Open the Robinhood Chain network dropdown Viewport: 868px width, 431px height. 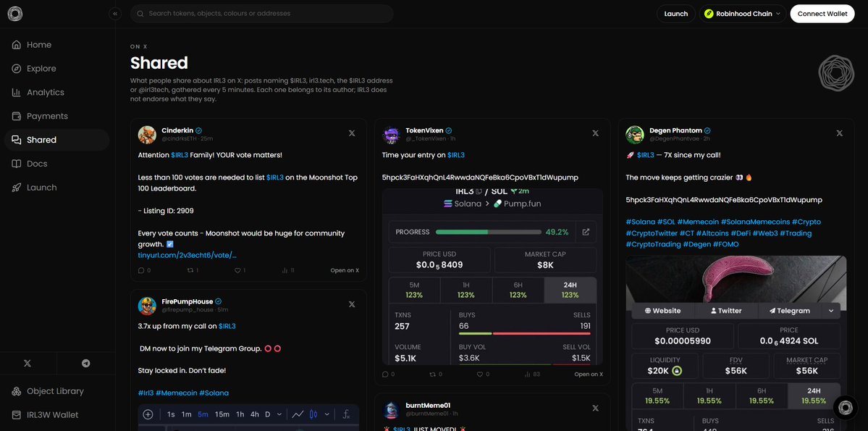click(x=742, y=14)
